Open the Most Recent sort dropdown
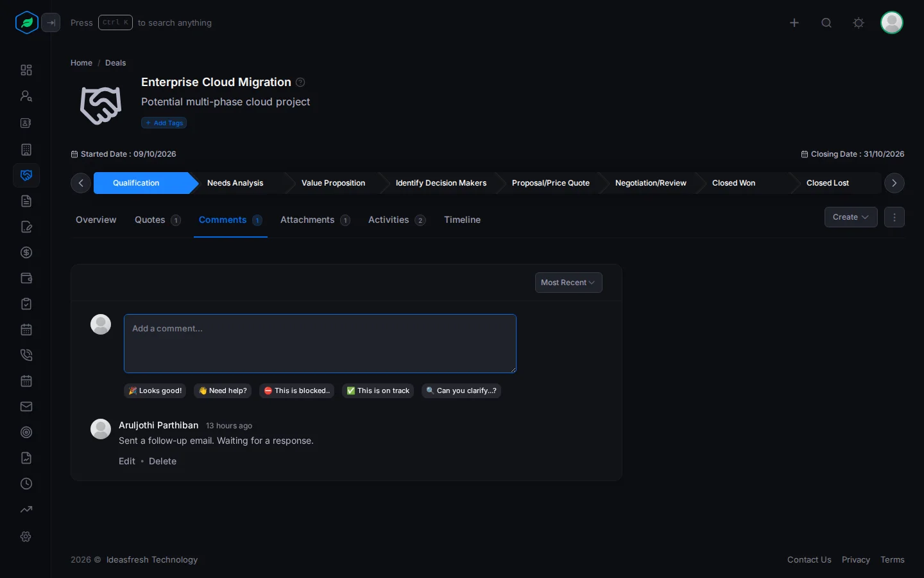The width and height of the screenshot is (924, 578). (569, 283)
